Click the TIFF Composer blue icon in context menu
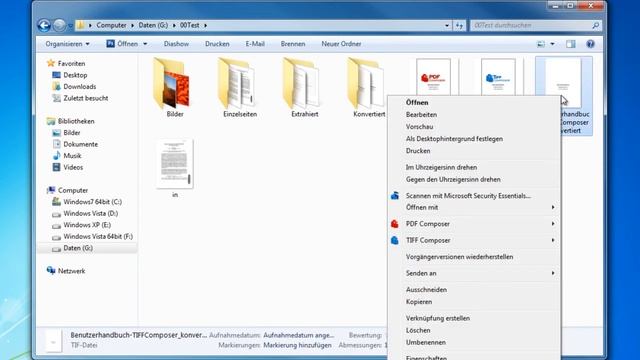The width and height of the screenshot is (640, 360). tap(395, 240)
